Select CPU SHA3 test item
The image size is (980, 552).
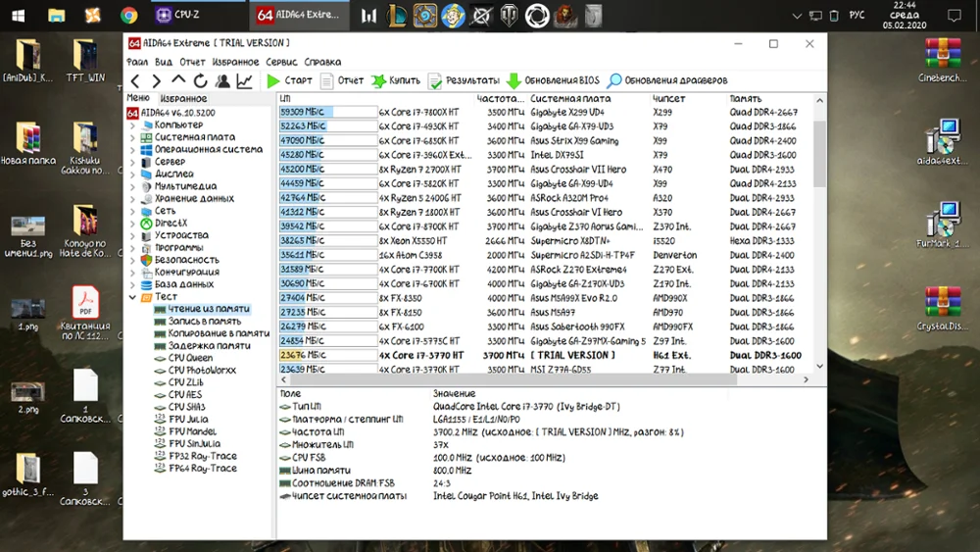[179, 407]
